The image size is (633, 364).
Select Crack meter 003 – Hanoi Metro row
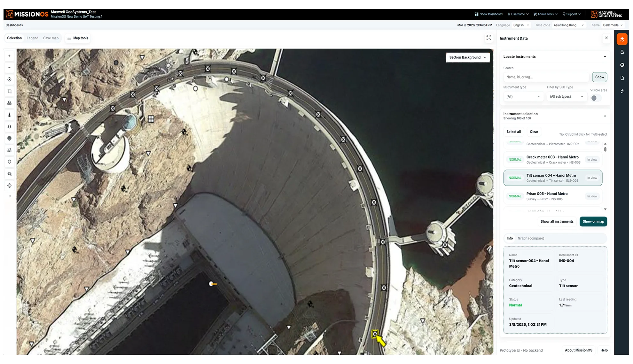coord(553,160)
